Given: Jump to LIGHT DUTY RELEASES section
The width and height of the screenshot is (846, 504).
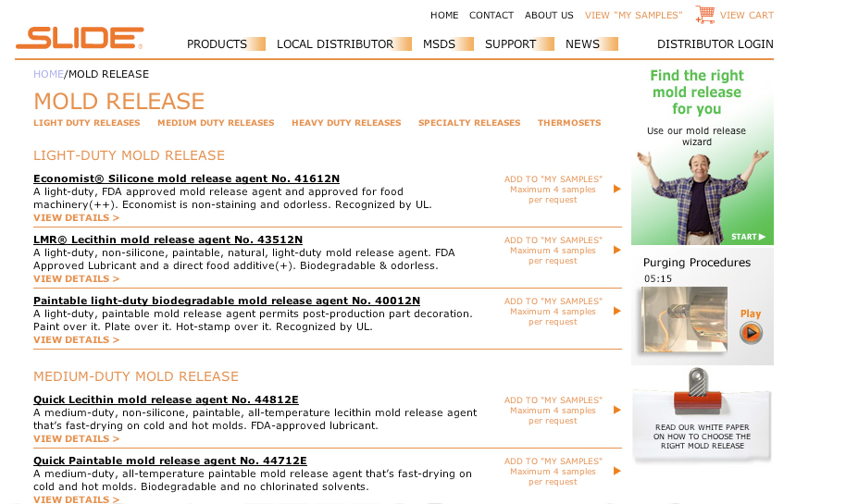Looking at the screenshot, I should [x=87, y=123].
